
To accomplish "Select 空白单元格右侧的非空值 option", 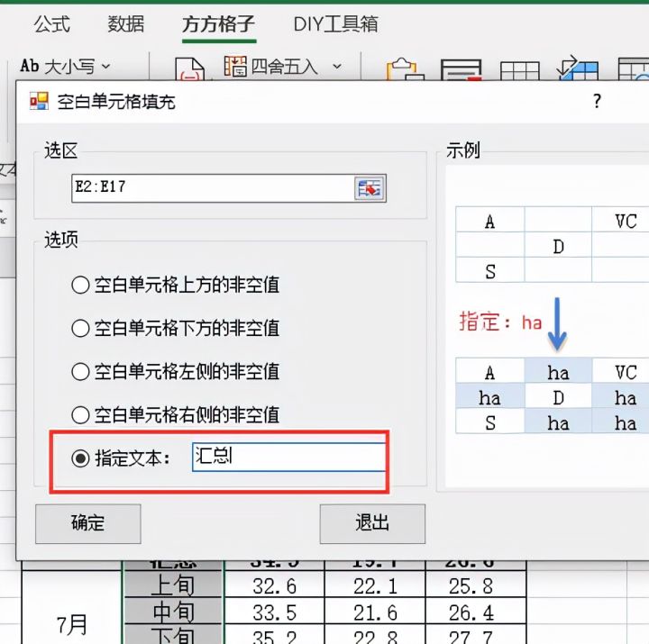I will point(176,415).
